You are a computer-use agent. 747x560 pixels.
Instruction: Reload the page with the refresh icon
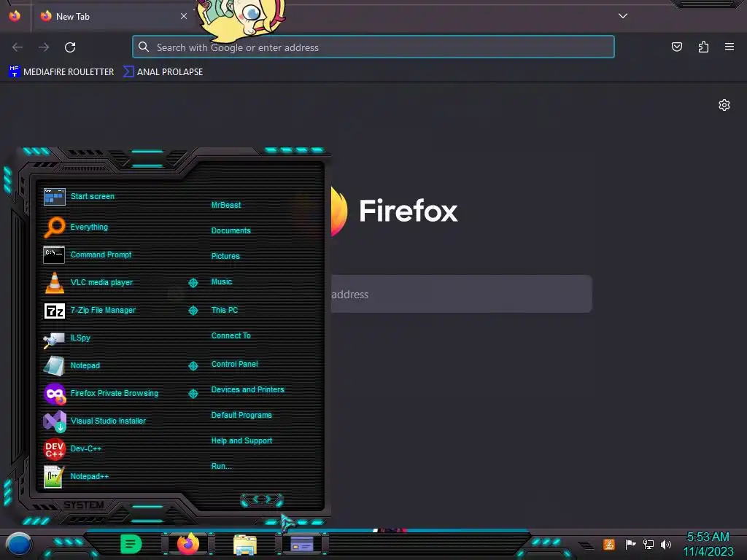pyautogui.click(x=70, y=47)
